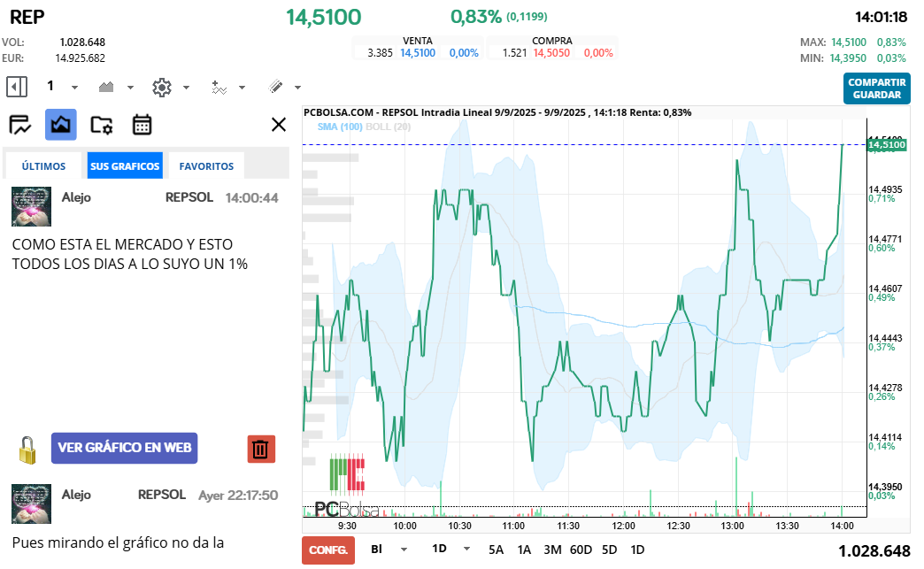Select the 3M time range
Image resolution: width=924 pixels, height=569 pixels.
[552, 550]
